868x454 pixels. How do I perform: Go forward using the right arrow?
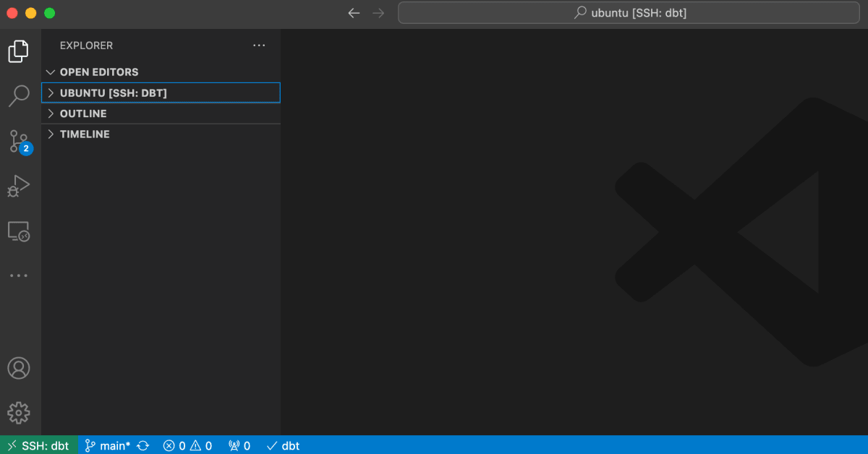point(378,13)
